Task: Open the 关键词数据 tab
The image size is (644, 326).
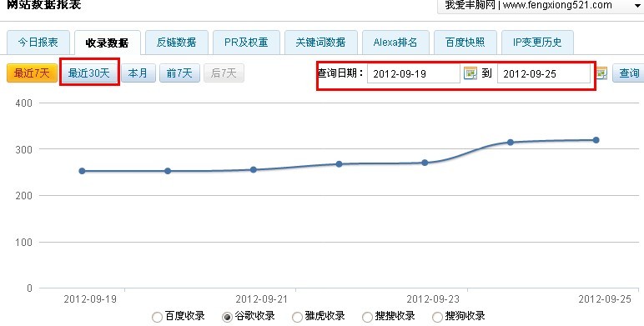Action: coord(321,43)
